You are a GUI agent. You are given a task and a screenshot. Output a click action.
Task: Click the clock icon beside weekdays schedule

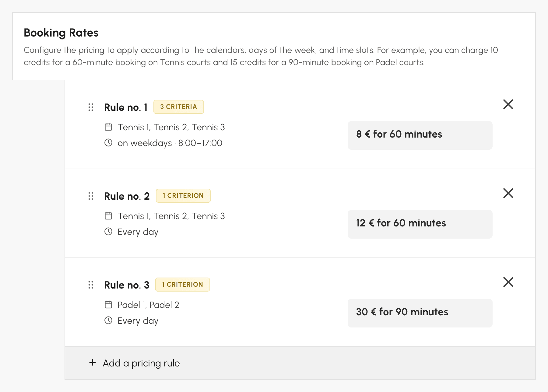[108, 142]
